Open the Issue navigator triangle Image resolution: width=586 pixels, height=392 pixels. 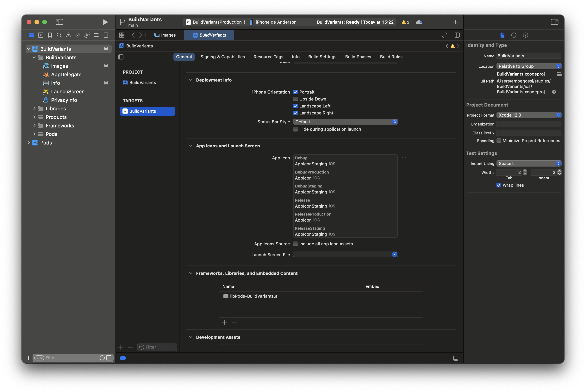pos(69,35)
